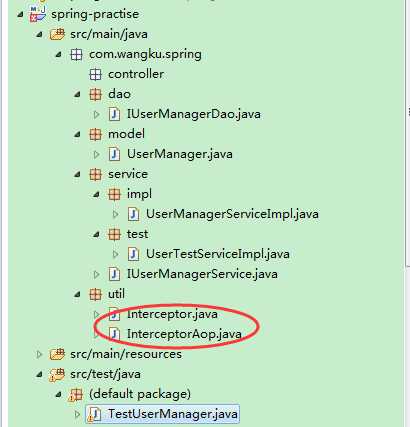Viewport: 410px width, 427px height.
Task: Expand UserManager.java members
Action: click(97, 154)
